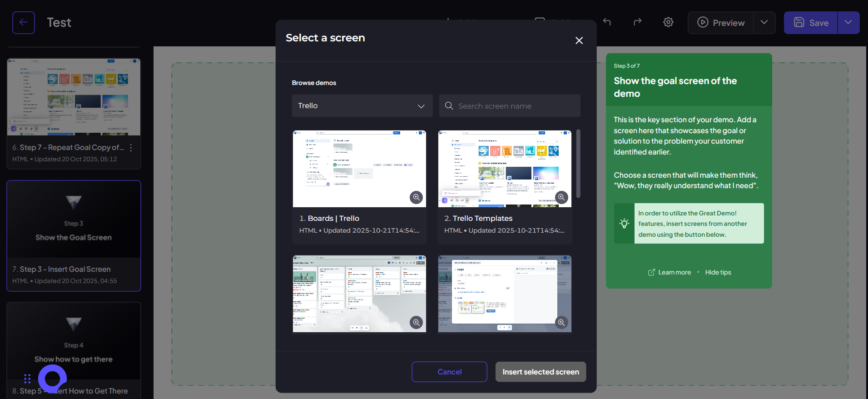Click the Preview button
The image size is (868, 399).
[721, 23]
